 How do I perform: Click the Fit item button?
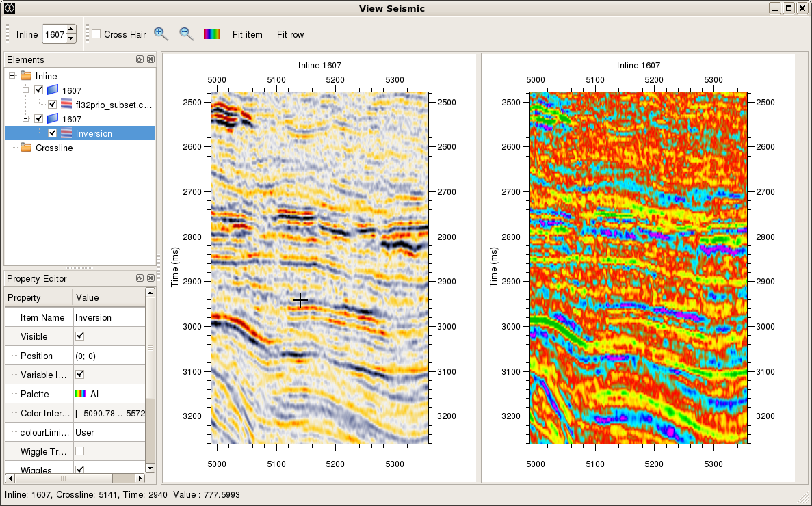click(x=247, y=34)
